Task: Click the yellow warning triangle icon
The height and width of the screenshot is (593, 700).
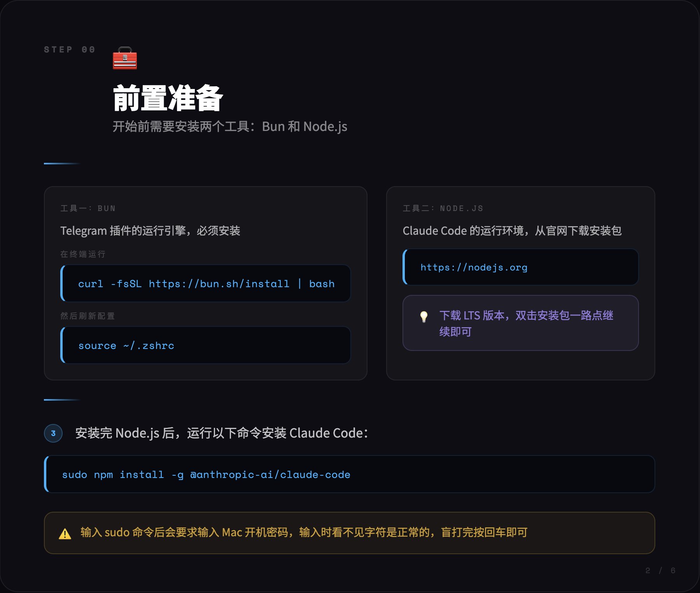Action: click(65, 534)
